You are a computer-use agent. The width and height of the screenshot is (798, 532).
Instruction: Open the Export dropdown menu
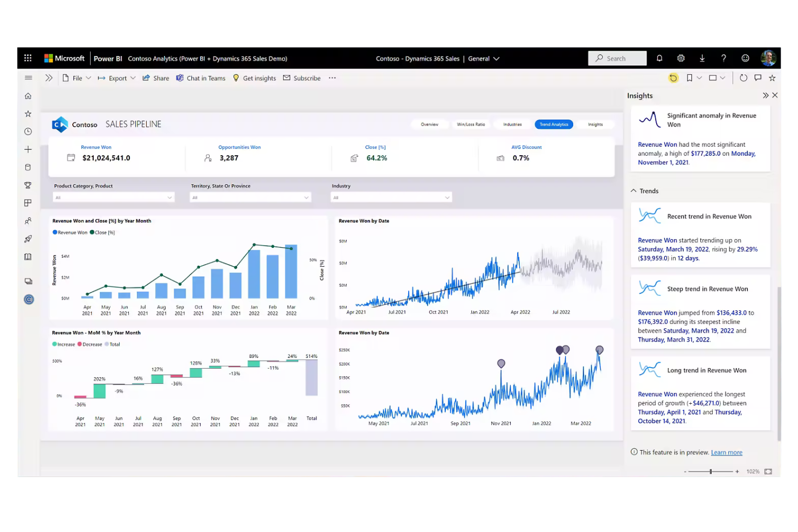coord(116,78)
